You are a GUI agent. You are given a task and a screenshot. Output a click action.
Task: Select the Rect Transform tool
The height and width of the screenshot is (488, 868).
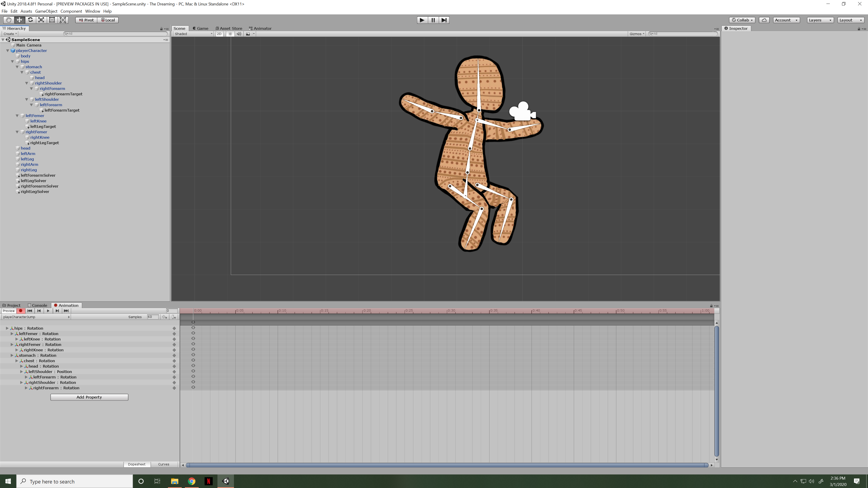52,20
